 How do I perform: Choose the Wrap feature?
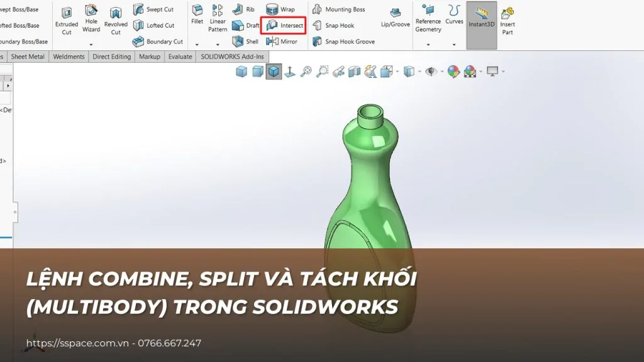pos(280,9)
